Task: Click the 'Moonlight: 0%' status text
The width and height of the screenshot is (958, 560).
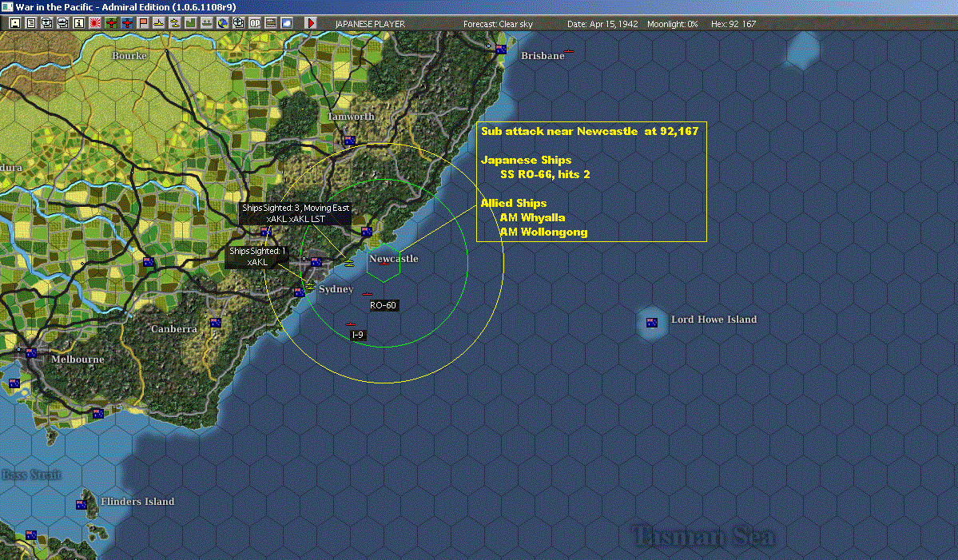Action: tap(673, 24)
